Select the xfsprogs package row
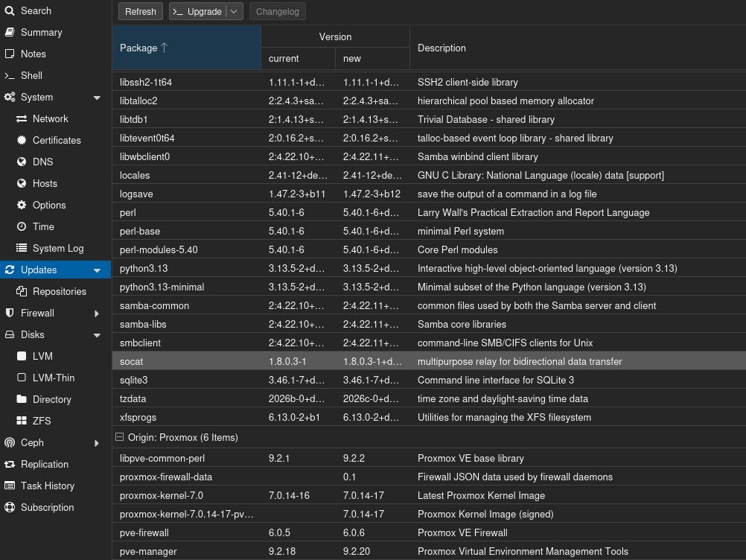Viewport: 746px width, 560px height. coord(429,417)
